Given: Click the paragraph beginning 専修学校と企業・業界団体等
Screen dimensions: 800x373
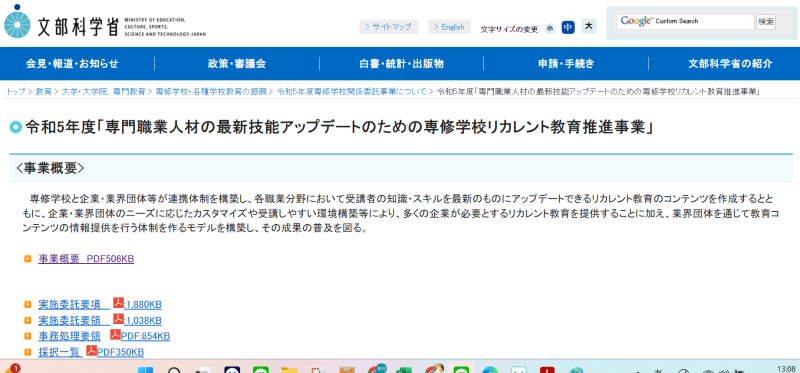Looking at the screenshot, I should [x=401, y=213].
